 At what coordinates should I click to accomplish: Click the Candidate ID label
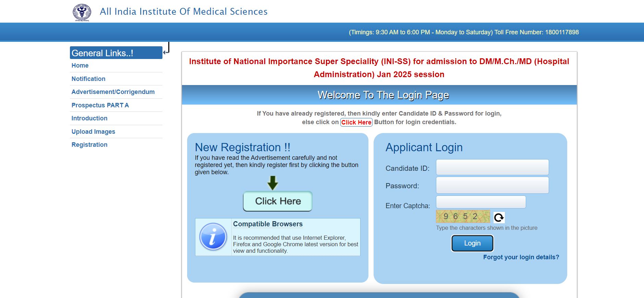408,168
